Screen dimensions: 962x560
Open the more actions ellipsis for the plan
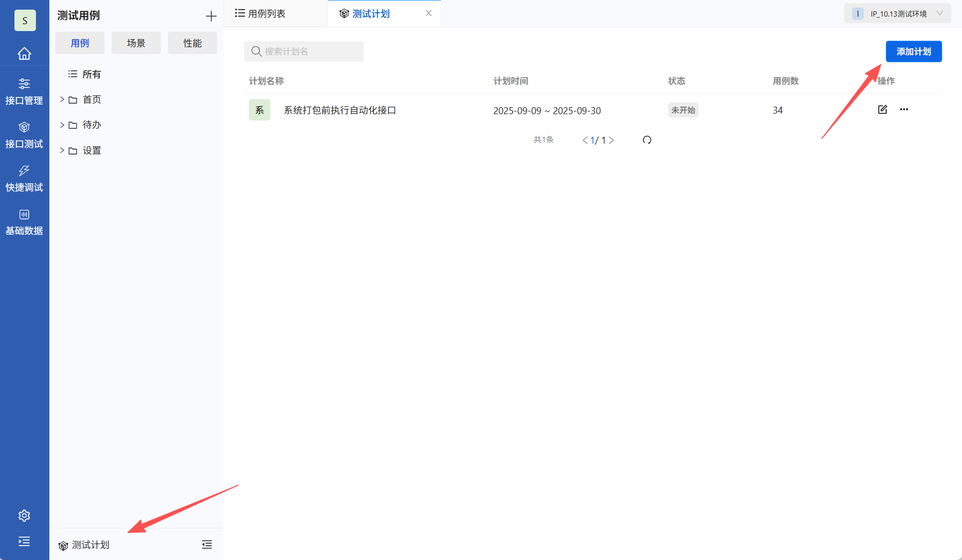pyautogui.click(x=904, y=109)
